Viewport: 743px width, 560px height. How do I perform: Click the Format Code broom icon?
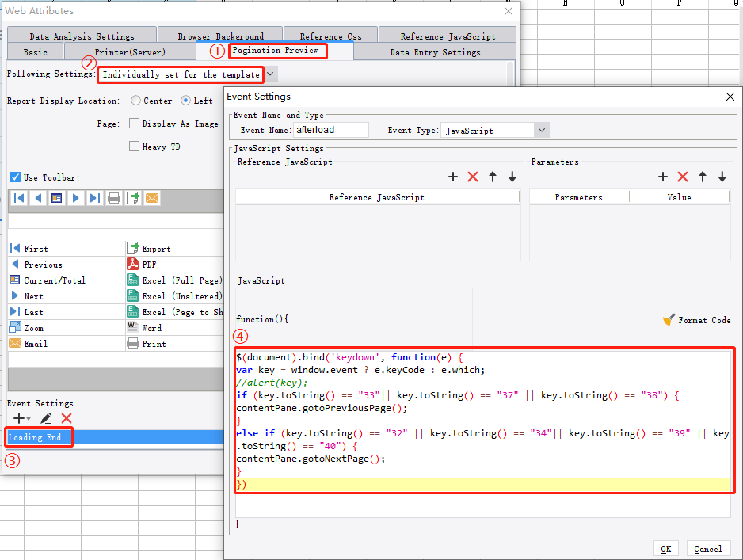[x=669, y=320]
